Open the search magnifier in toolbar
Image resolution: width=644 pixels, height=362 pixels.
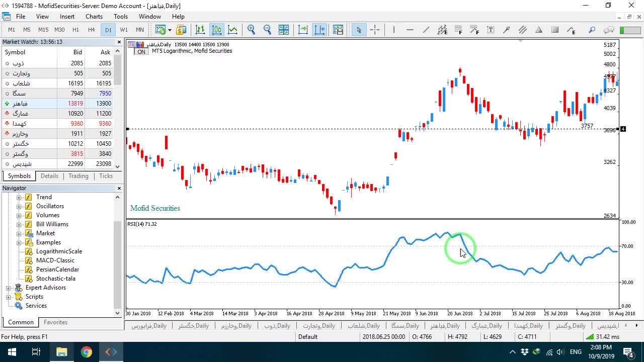coord(592,30)
